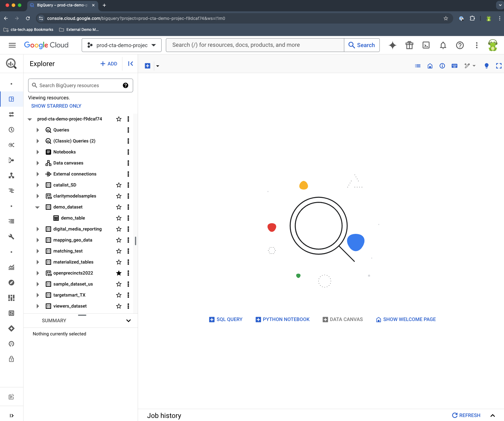Open the notifications bell
504x421 pixels.
click(443, 45)
